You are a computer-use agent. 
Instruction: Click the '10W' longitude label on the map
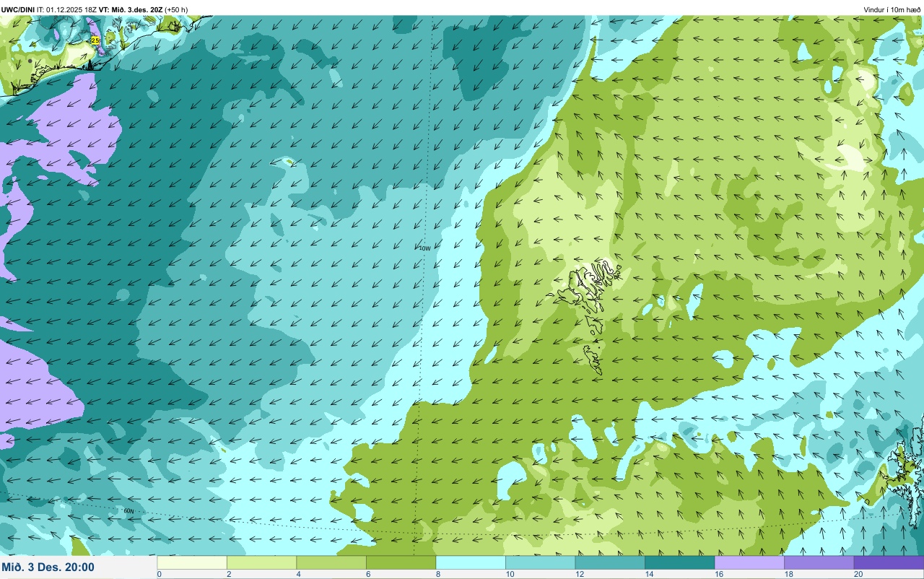click(424, 248)
